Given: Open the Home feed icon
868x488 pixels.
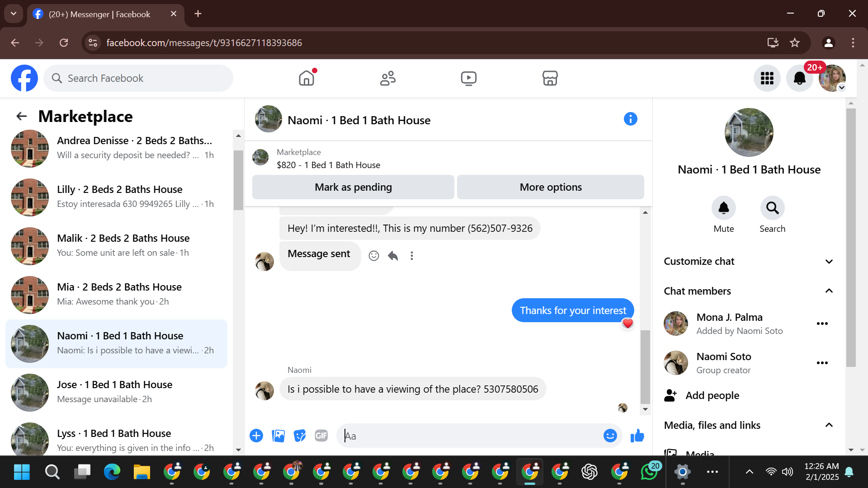Looking at the screenshot, I should 307,78.
